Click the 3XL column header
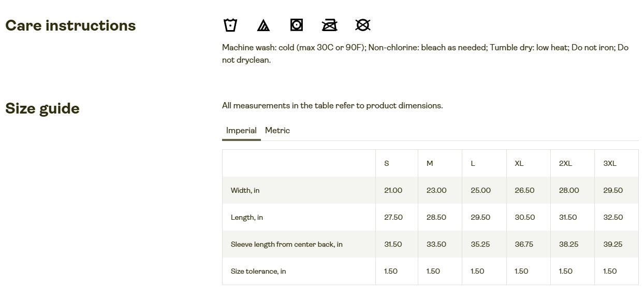This screenshot has height=296, width=644. tap(610, 163)
